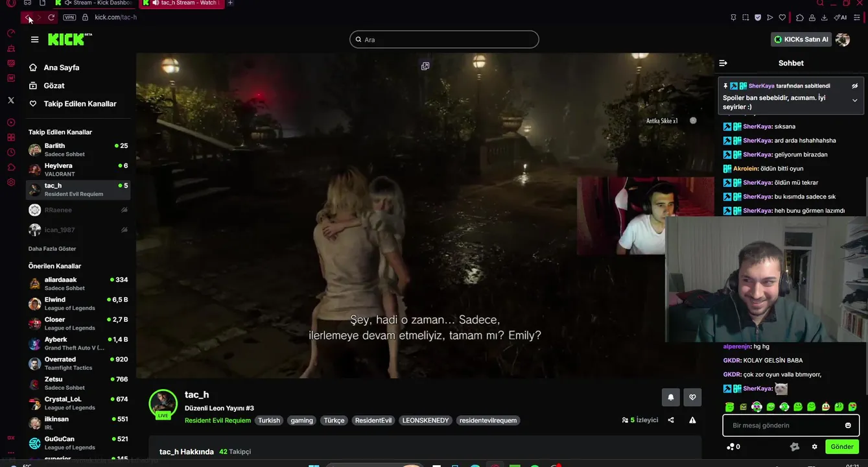Open chat settings gear icon
868x467 pixels.
(x=815, y=447)
